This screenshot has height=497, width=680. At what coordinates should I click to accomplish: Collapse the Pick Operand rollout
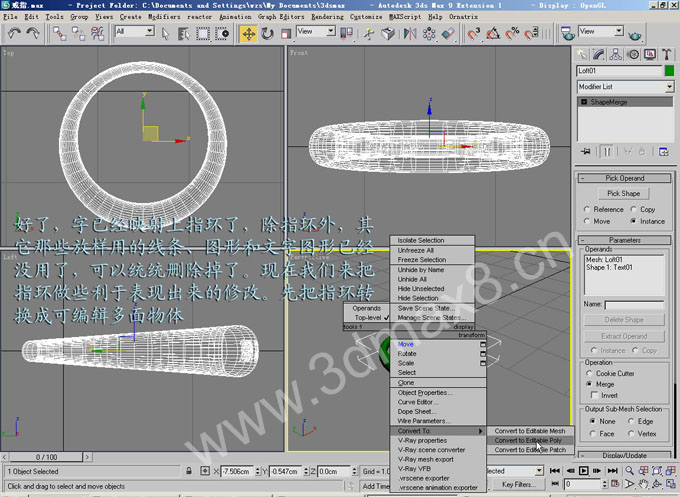tap(624, 178)
